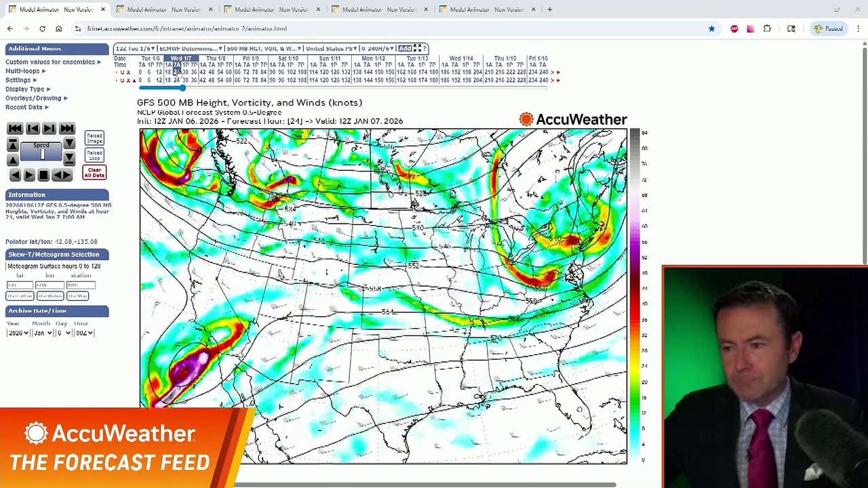Select forecast hour 240 in first row

543,73
